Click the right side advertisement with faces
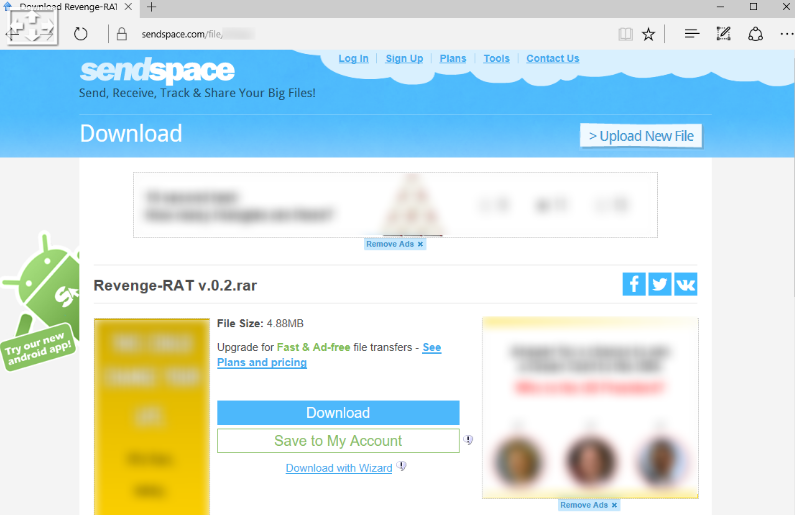The height and width of the screenshot is (515, 795). coord(590,408)
